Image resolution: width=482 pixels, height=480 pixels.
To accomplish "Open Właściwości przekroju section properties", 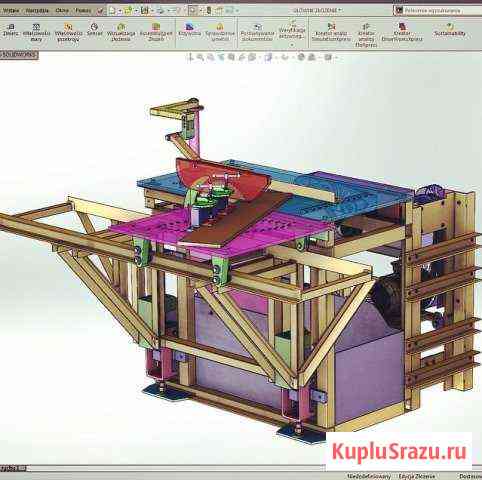I will point(68,32).
